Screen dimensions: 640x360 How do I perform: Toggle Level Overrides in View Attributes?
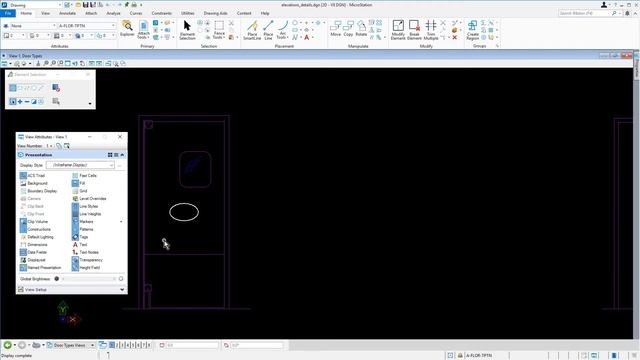coord(89,199)
